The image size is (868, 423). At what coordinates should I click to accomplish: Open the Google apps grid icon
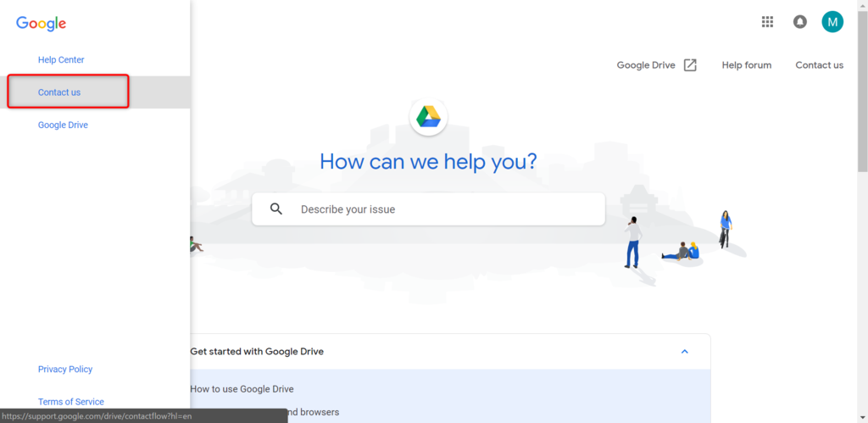(767, 21)
